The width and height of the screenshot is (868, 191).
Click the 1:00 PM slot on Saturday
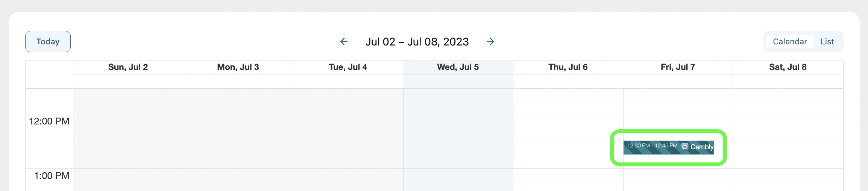click(x=788, y=176)
